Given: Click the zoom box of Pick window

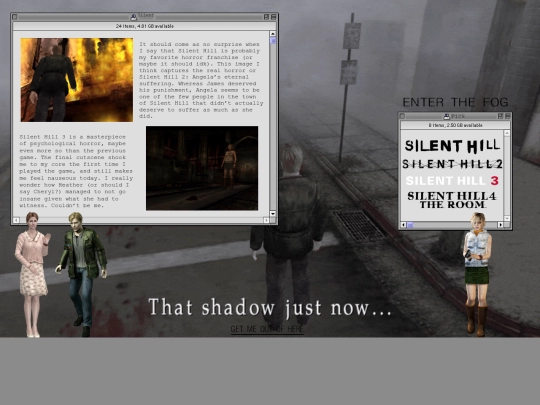Looking at the screenshot, I should (x=500, y=116).
